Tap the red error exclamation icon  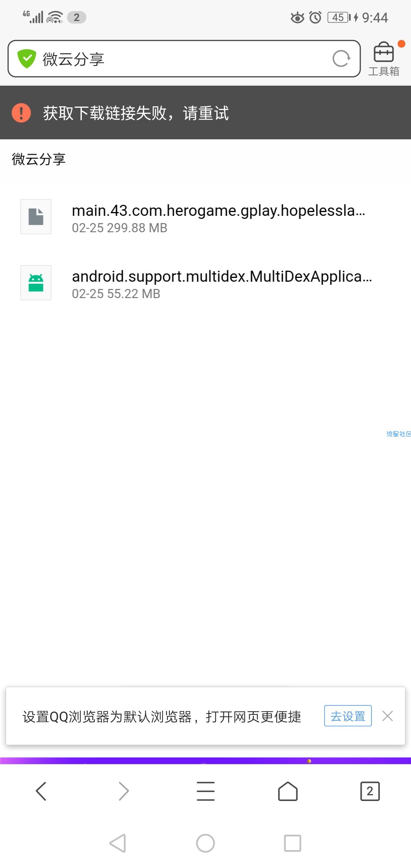[x=21, y=113]
